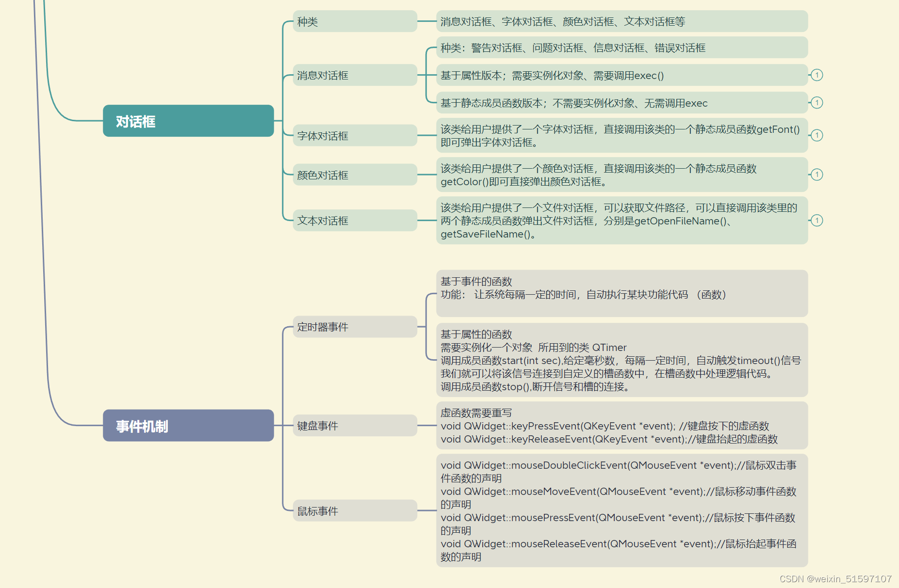The image size is (899, 588).
Task: Select the 文本对话框 subtopic node
Action: 355,221
